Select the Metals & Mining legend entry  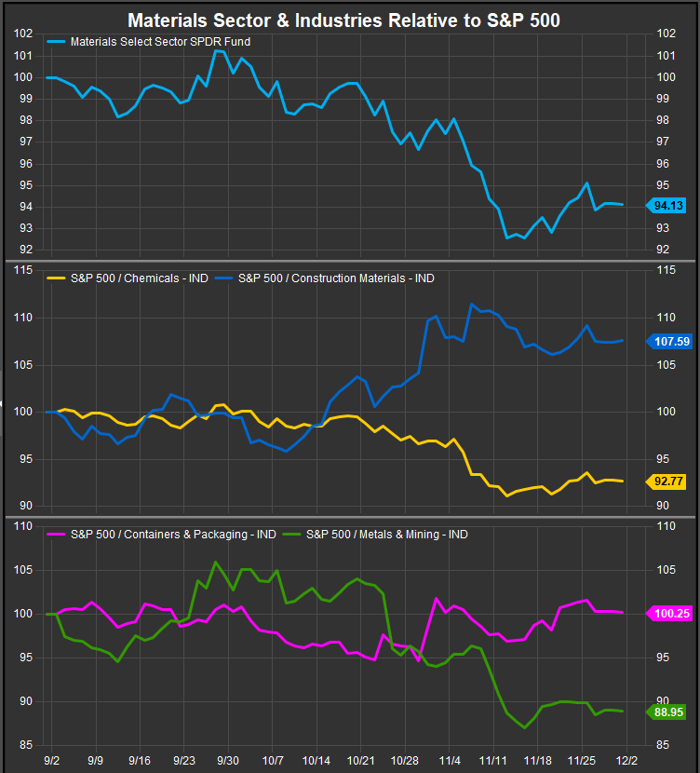[x=387, y=535]
